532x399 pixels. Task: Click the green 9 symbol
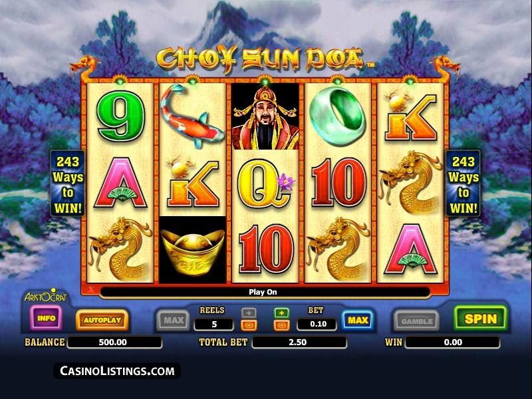(x=121, y=116)
